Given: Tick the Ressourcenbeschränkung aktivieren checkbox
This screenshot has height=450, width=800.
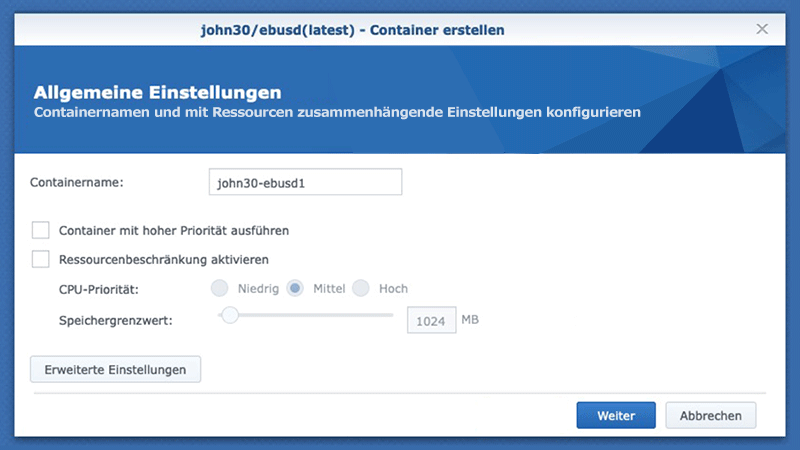Looking at the screenshot, I should tap(41, 259).
